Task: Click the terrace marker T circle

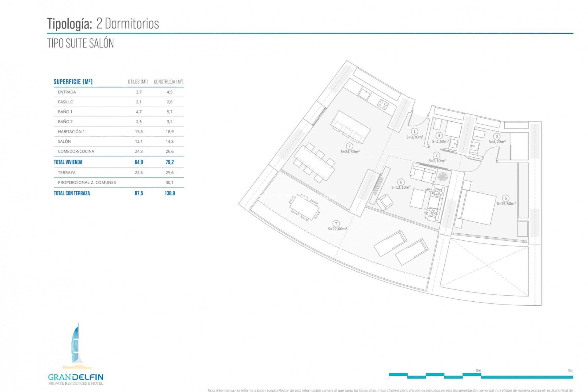Action: point(336,224)
